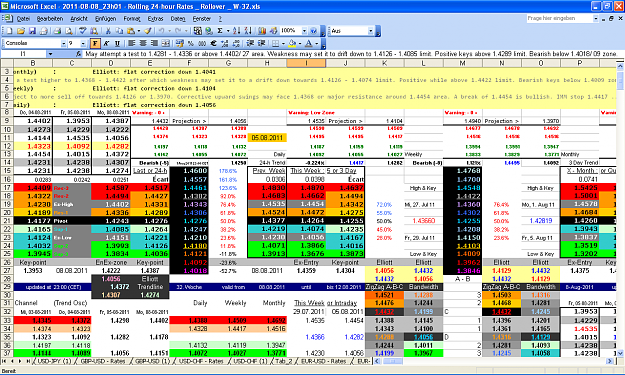Viewport: 625px width, 375px height.
Task: Toggle italic formatting (K button)
Action: tap(106, 43)
